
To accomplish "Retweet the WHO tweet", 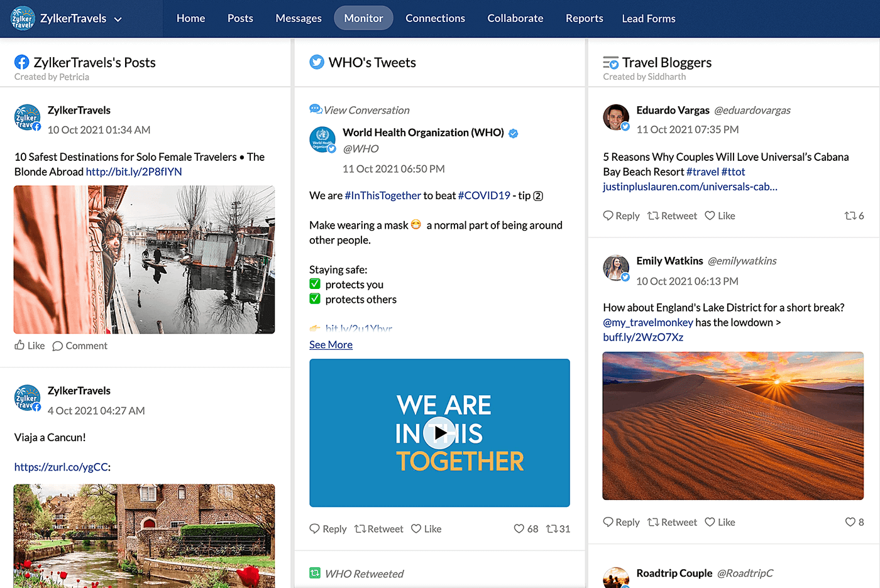I will pos(379,529).
